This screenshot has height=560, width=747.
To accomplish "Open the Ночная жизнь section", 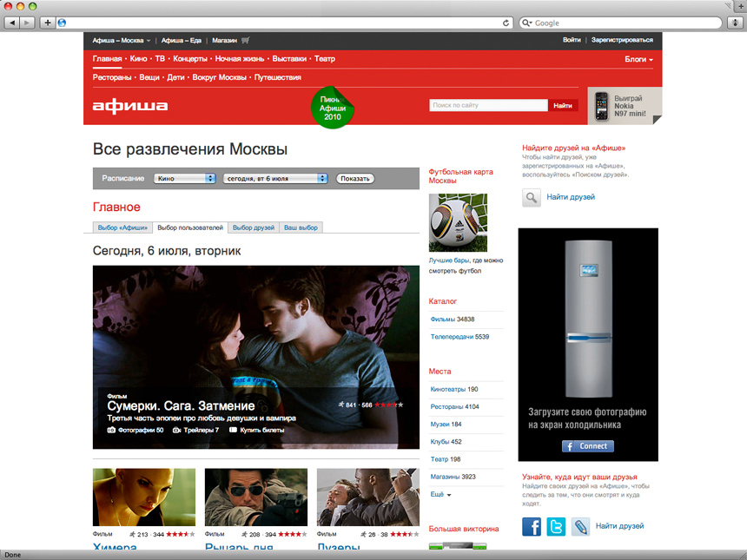I will 240,58.
